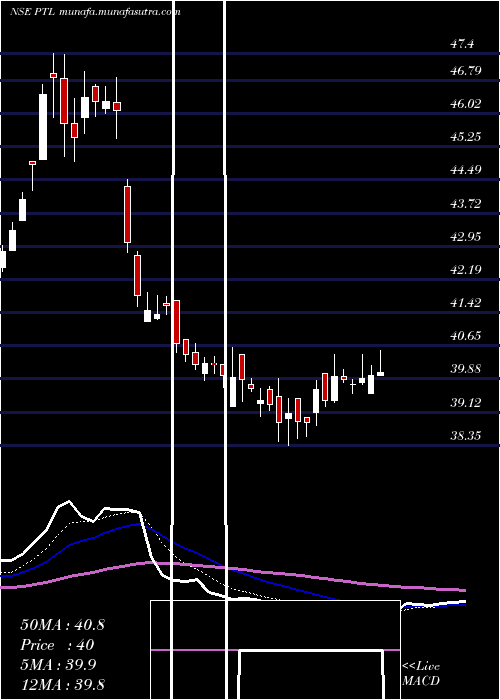This screenshot has height=700, width=500.
Task: Click the Price : 40 readout
Action: [x=57, y=645]
